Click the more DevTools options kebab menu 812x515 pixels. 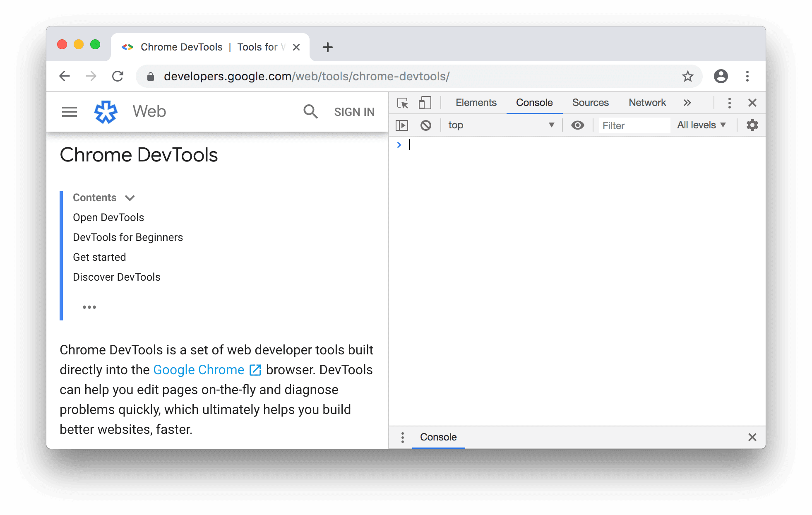click(728, 102)
